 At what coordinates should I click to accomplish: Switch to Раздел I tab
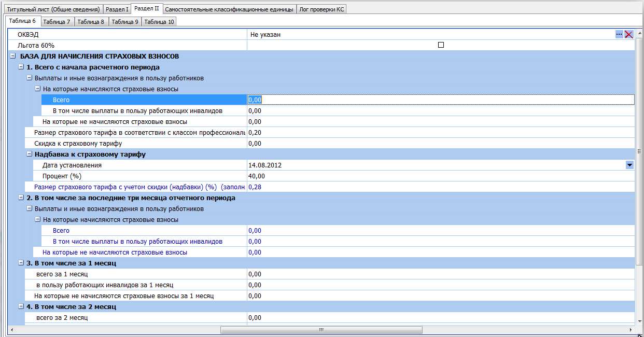pyautogui.click(x=117, y=9)
